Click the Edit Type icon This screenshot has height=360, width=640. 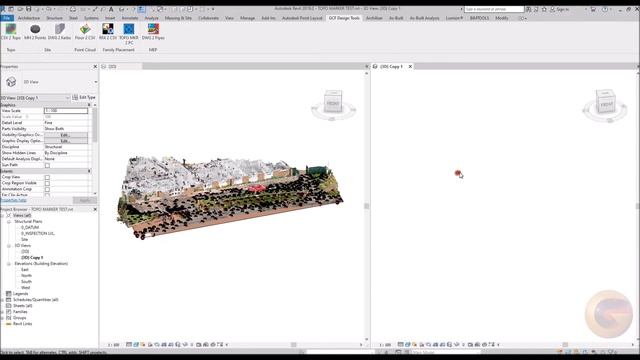pos(75,97)
